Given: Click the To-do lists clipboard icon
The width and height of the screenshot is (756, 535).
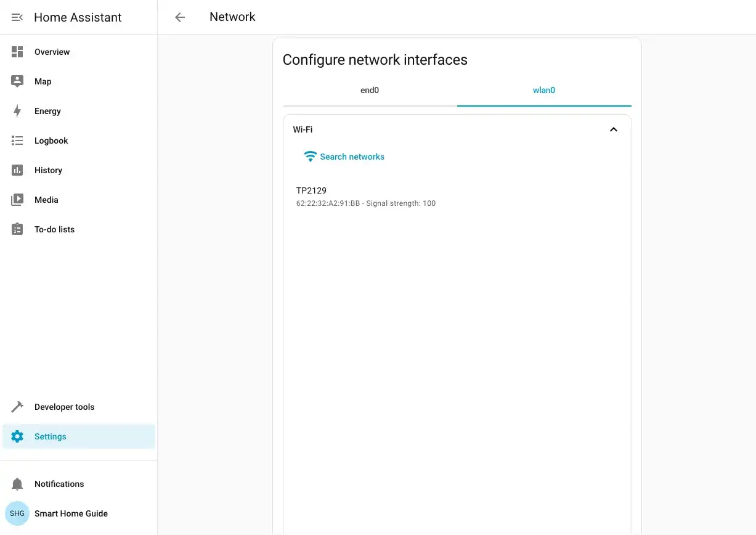Looking at the screenshot, I should 17,229.
